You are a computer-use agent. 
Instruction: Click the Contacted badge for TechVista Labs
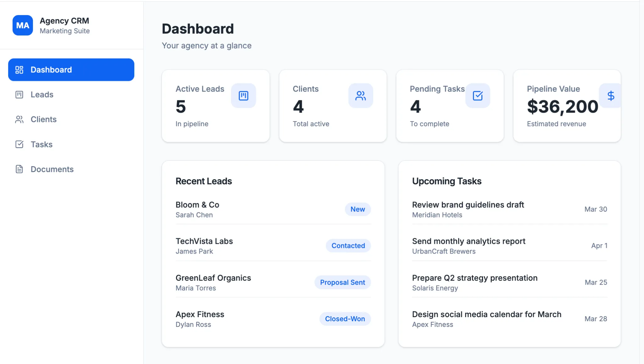click(348, 246)
